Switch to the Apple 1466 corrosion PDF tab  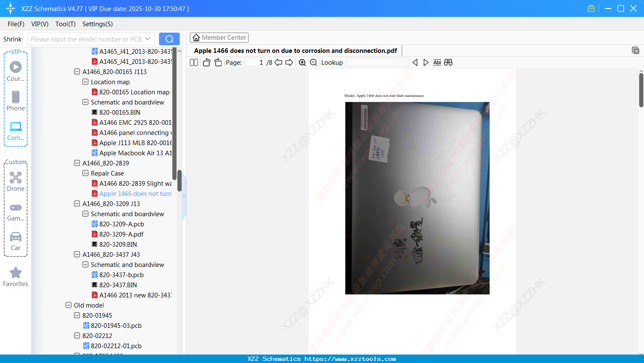tap(296, 51)
